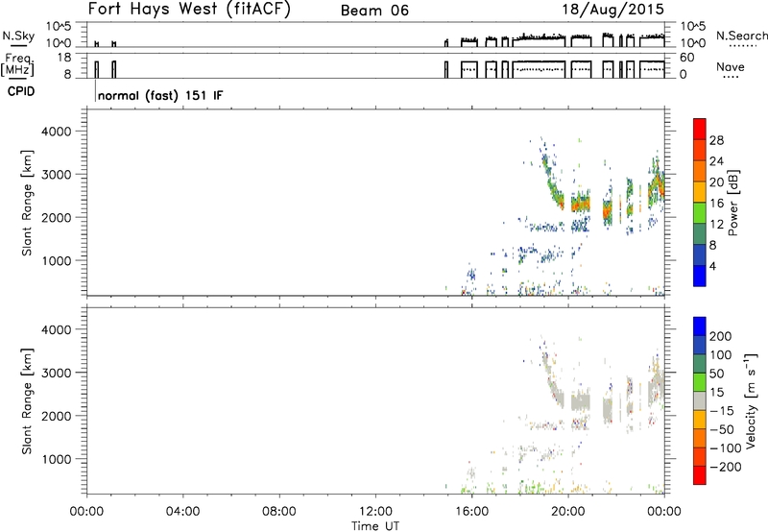Click the 'Slant Range [km]' label of velocity panel
The image size is (768, 532).
pyautogui.click(x=27, y=401)
